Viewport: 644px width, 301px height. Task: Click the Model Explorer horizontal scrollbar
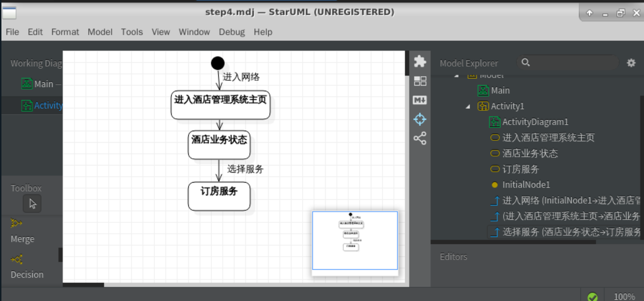(513, 242)
